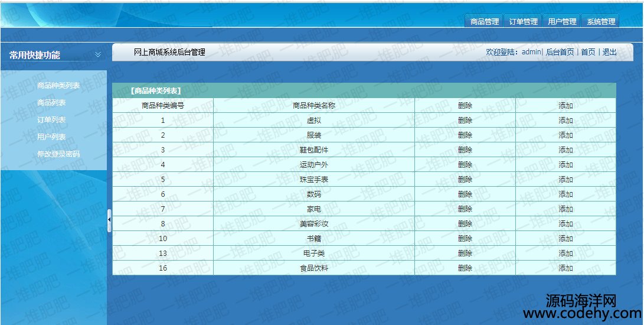Delete the 鞋包配件 category
644x325 pixels.
pos(465,150)
